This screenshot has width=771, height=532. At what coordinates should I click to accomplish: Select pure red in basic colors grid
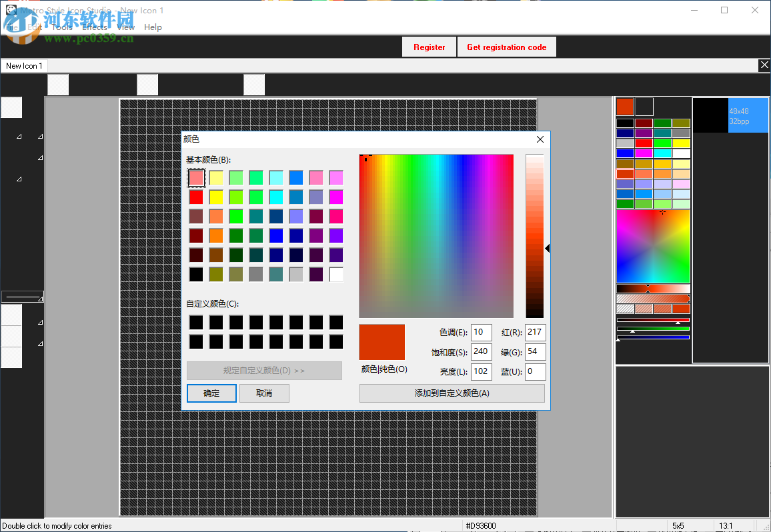coord(195,197)
